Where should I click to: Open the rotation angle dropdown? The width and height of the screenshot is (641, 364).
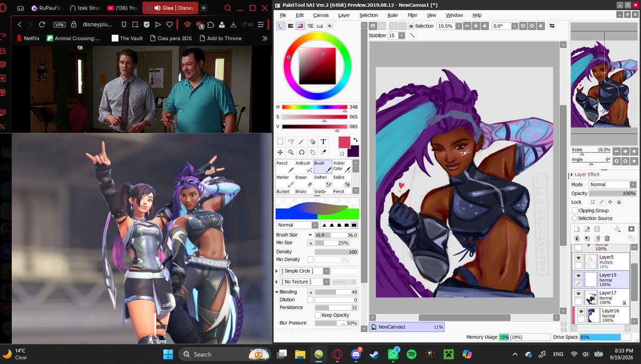514,26
